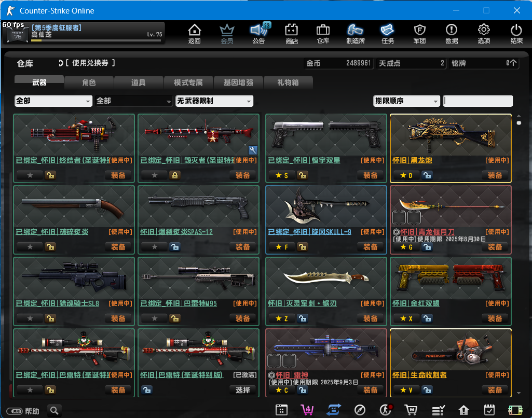Open the 数据 stats icon

pos(452,34)
